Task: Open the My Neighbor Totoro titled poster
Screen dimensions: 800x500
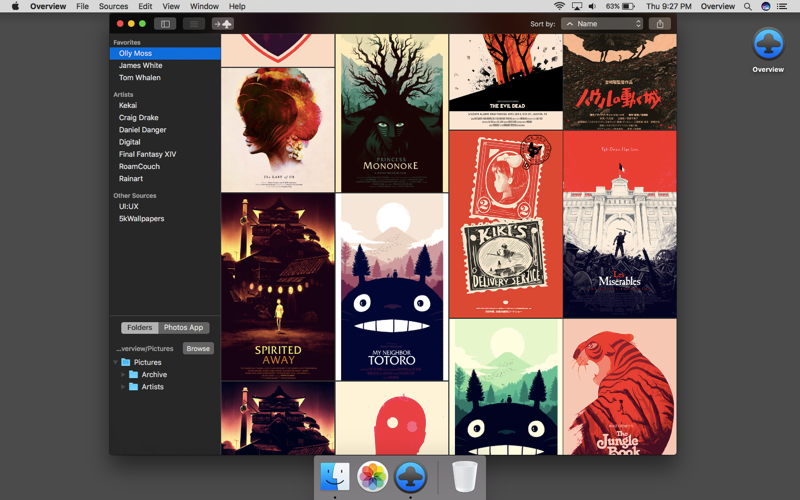Action: [391, 287]
